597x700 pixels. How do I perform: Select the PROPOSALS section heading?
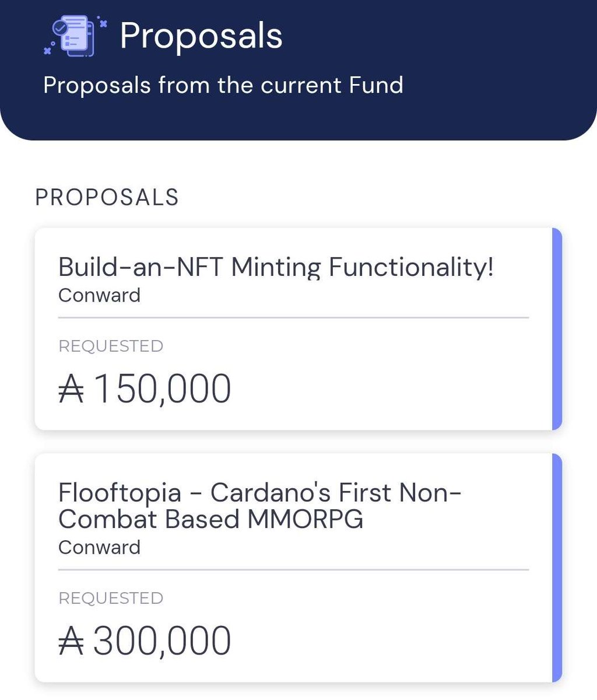click(x=107, y=198)
